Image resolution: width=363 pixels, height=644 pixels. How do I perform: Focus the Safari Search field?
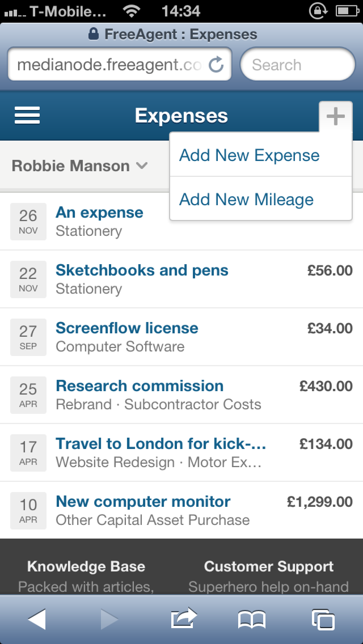[298, 64]
